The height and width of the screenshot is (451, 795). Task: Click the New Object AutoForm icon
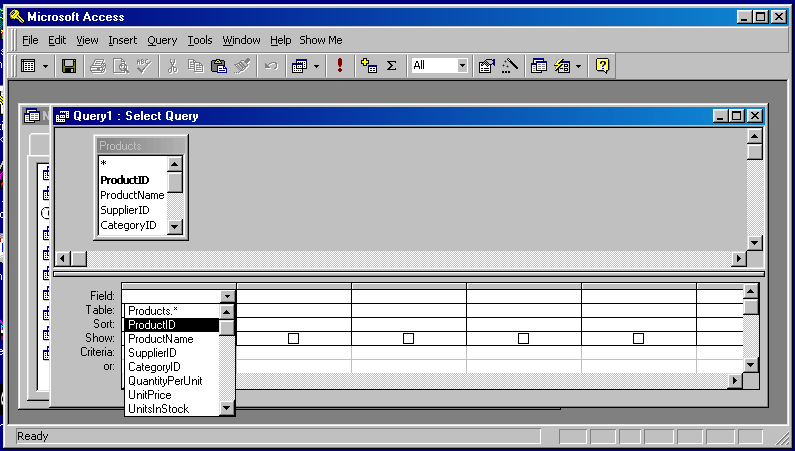[562, 66]
